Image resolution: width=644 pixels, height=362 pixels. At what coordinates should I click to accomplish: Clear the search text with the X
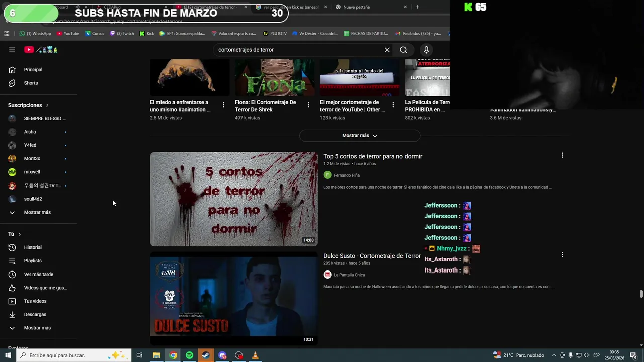click(x=387, y=50)
